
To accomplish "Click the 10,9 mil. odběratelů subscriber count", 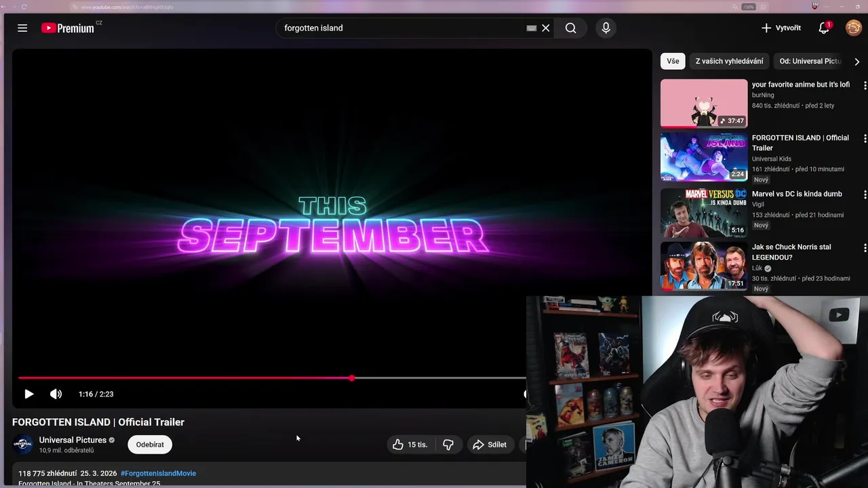I will pos(66,450).
